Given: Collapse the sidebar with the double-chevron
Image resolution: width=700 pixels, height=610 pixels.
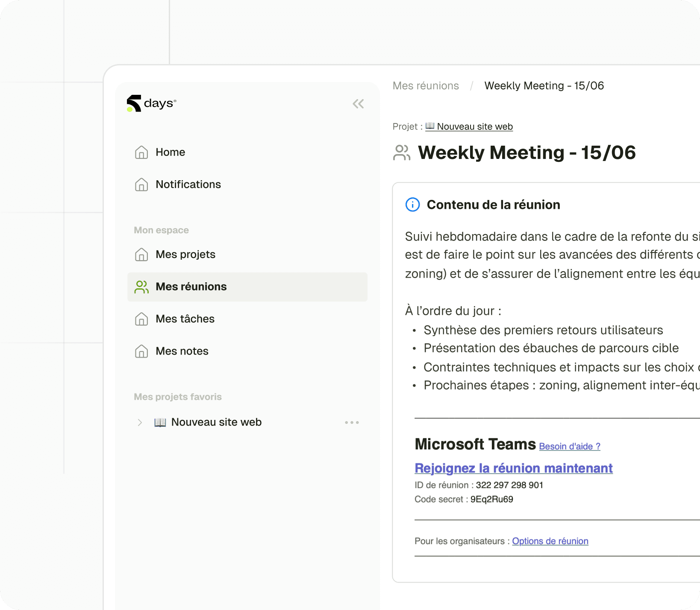Looking at the screenshot, I should [358, 104].
